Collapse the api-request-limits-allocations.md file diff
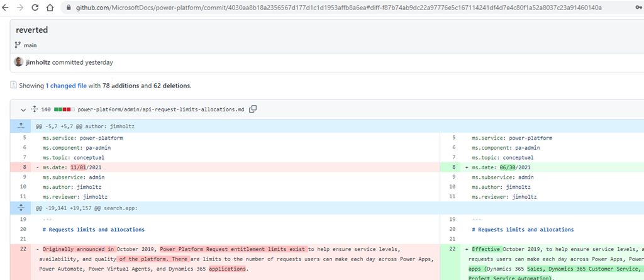Screen dimensions: 644x280 point(23,109)
